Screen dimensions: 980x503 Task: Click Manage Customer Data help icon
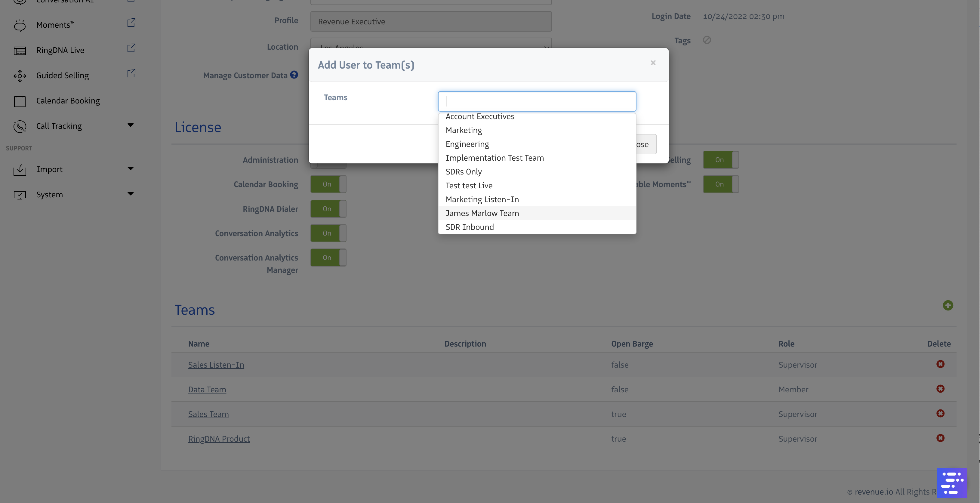point(294,75)
